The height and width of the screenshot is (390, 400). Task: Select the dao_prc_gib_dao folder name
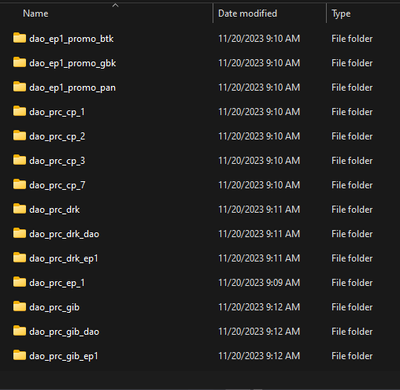pyautogui.click(x=64, y=332)
